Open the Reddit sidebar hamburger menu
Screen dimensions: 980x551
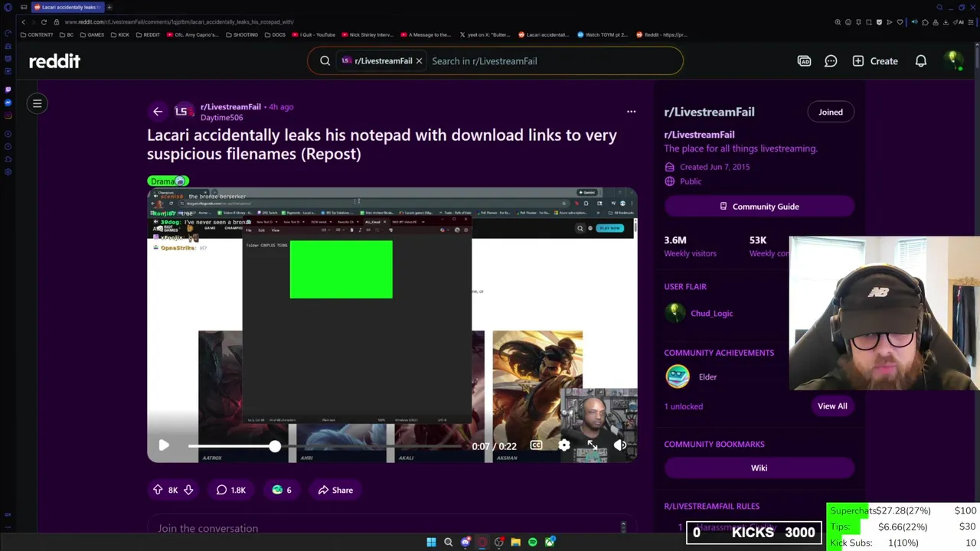(x=37, y=103)
